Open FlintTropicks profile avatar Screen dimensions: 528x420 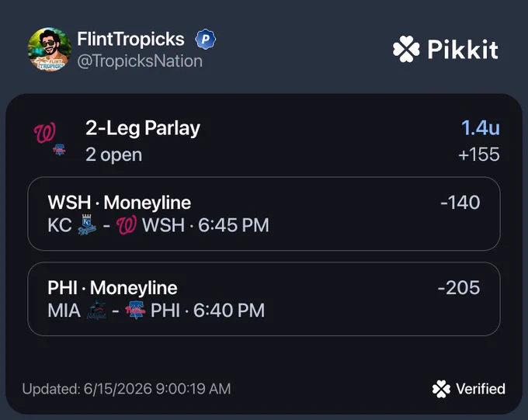tap(50, 50)
